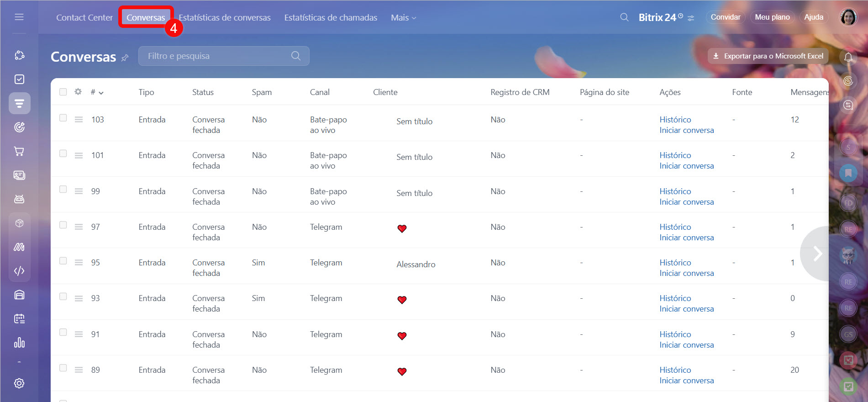Select checkbox for conversation 91
Screen dimensions: 868x402
tap(63, 332)
